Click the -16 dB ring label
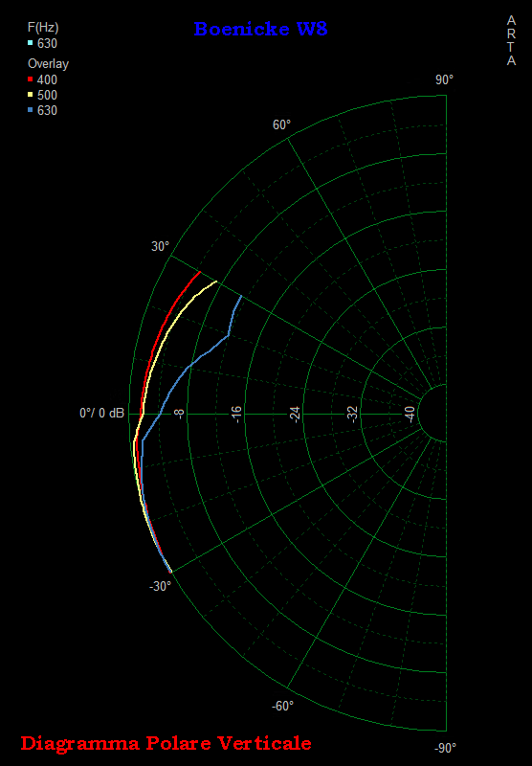 coord(236,415)
